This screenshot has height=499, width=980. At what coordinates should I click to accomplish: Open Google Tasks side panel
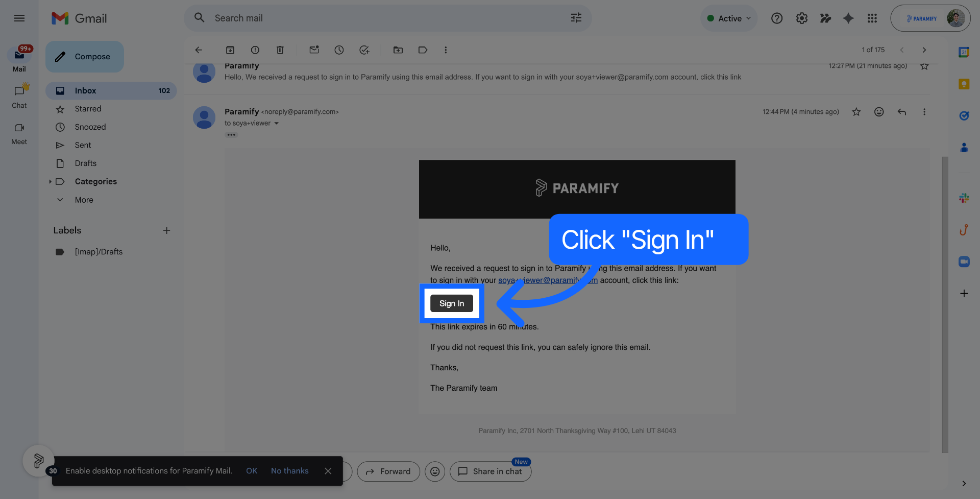coord(964,116)
